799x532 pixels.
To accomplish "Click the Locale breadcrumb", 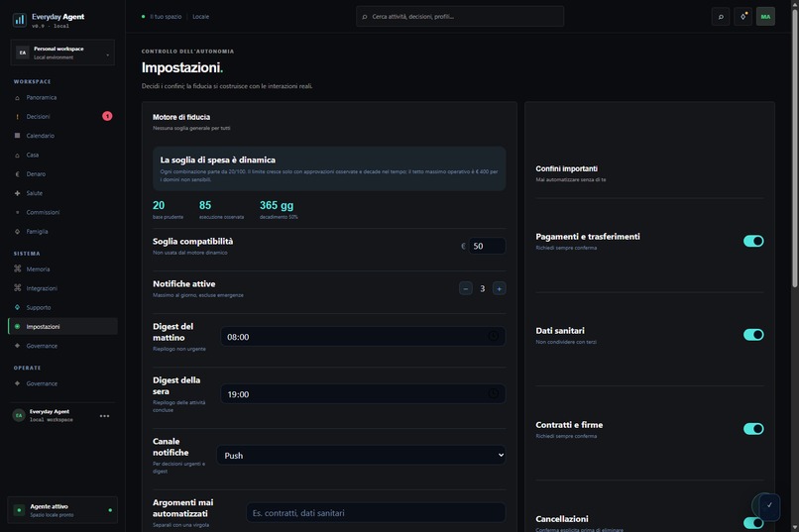I will click(x=201, y=17).
